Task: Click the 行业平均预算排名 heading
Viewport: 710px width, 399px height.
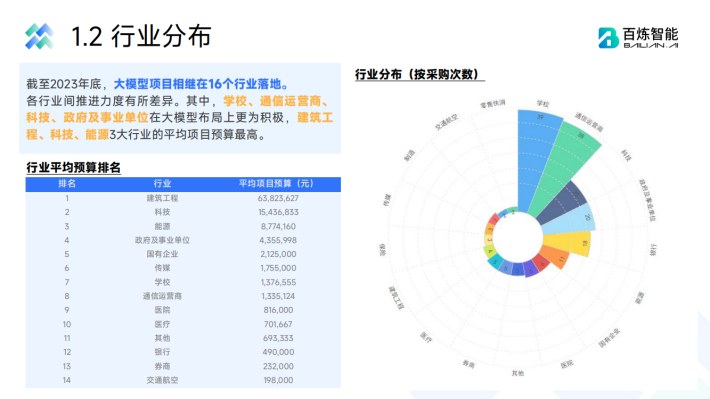Action: [x=73, y=168]
